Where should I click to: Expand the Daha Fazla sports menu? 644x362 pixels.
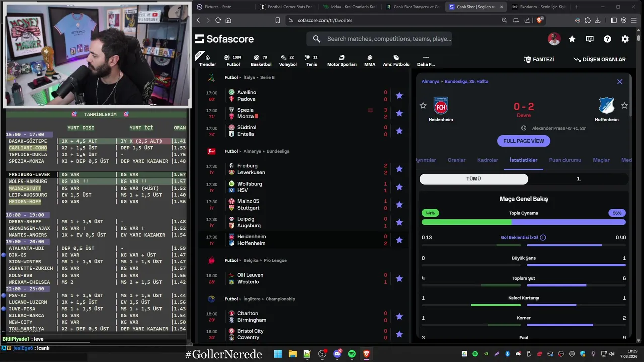426,60
